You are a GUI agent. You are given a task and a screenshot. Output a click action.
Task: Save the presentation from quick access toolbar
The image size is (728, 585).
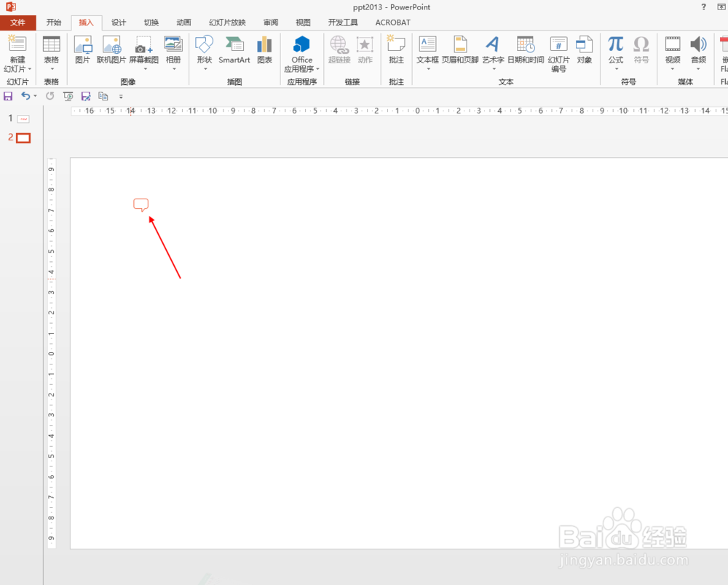(x=8, y=96)
